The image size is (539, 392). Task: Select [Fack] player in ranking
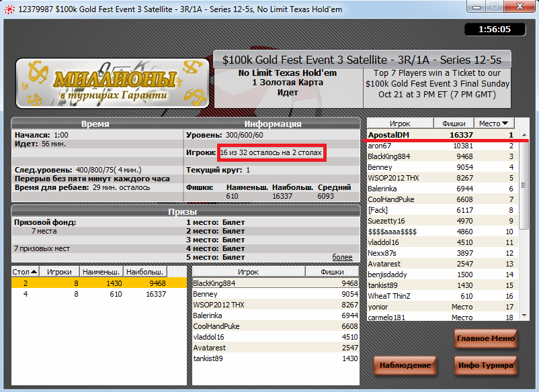[442, 210]
